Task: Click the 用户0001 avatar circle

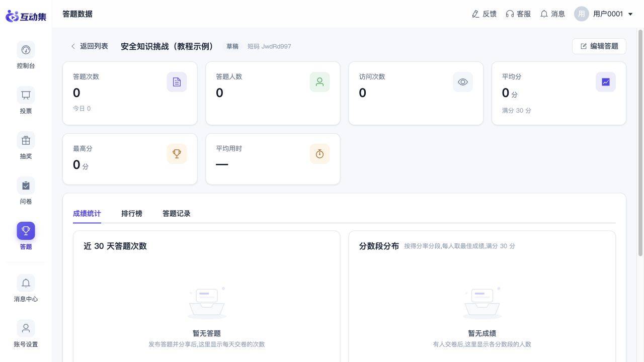Action: point(582,14)
